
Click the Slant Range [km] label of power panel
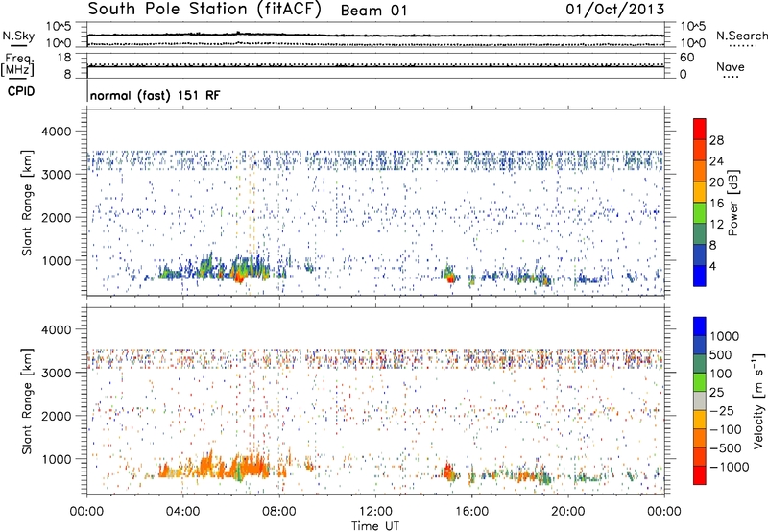27,203
